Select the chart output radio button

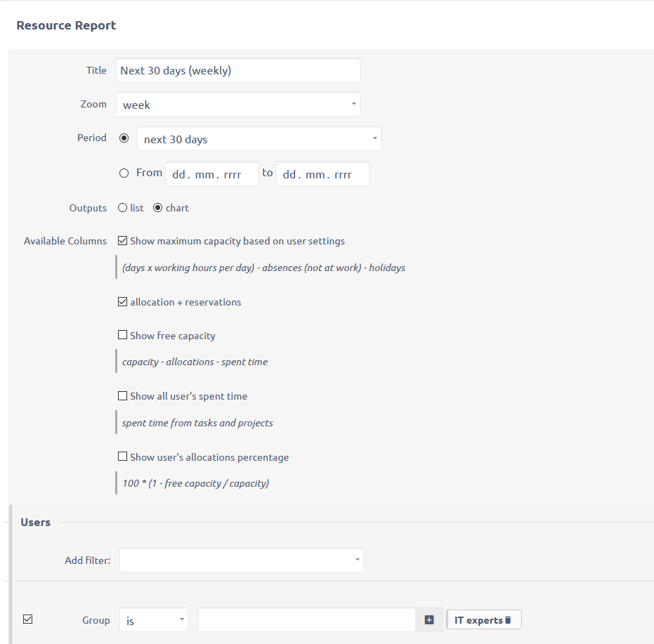(157, 208)
